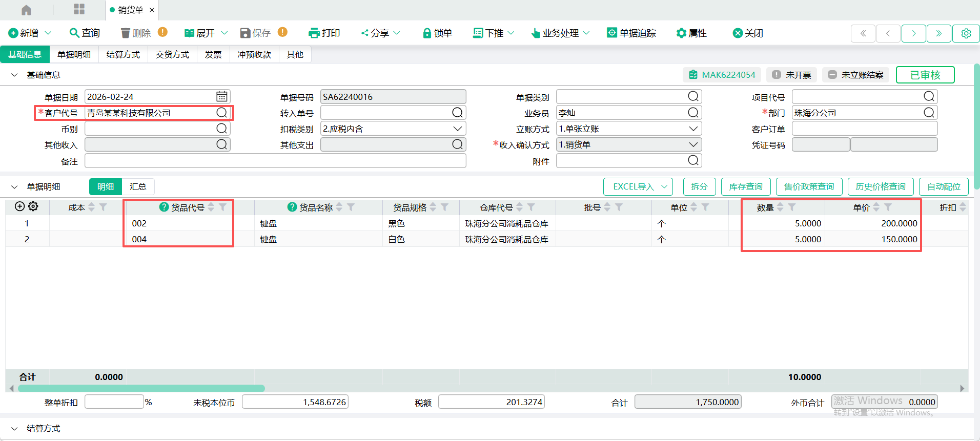
Task: Click the 查询 search toolbar icon
Action: click(x=75, y=33)
